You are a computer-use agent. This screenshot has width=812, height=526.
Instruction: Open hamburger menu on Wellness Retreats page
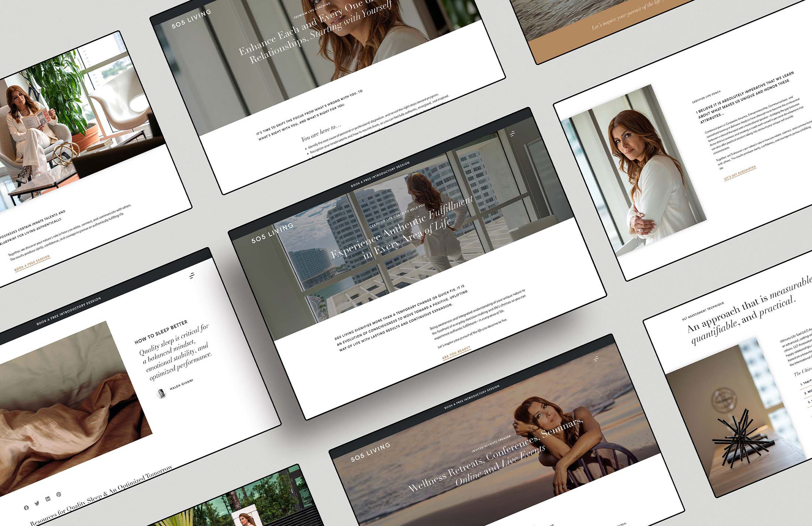pos(596,359)
